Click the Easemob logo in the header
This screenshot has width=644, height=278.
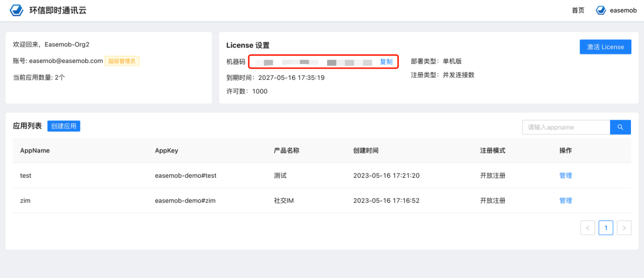click(x=16, y=10)
